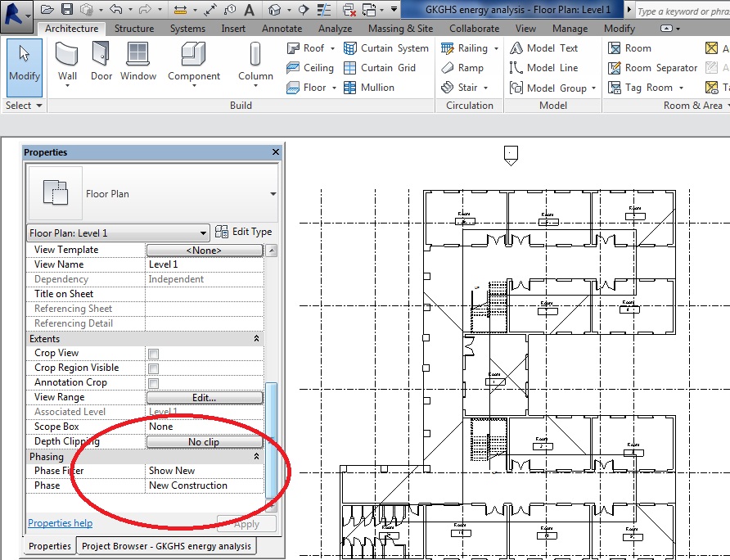
Task: Select the Curtain System tool
Action: pos(386,48)
